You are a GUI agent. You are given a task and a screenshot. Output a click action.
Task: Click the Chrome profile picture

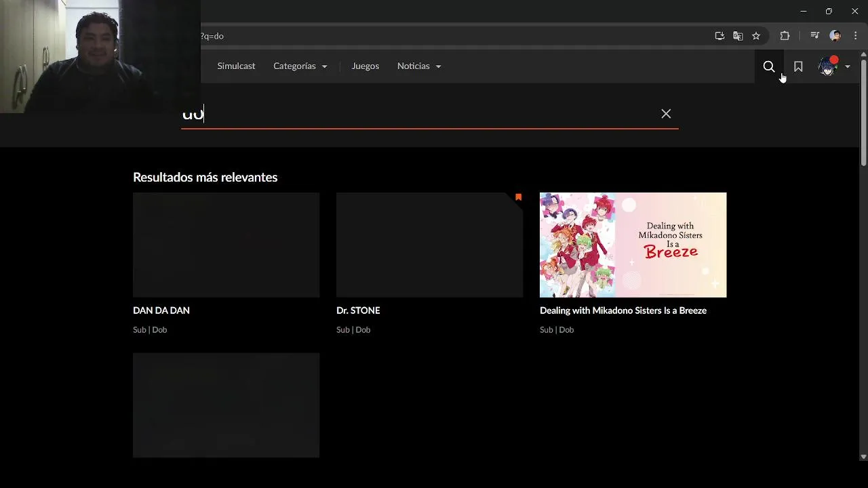[x=835, y=36]
